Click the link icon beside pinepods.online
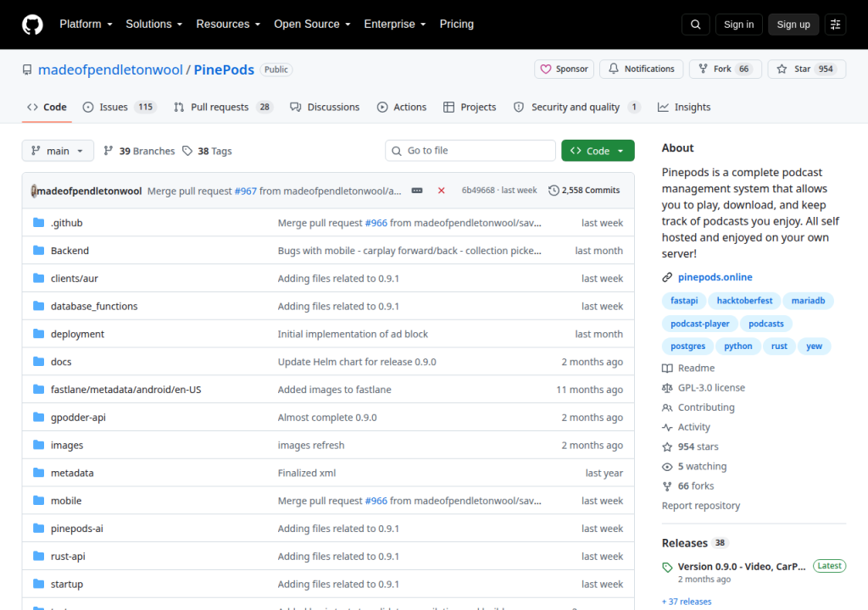 pyautogui.click(x=667, y=277)
